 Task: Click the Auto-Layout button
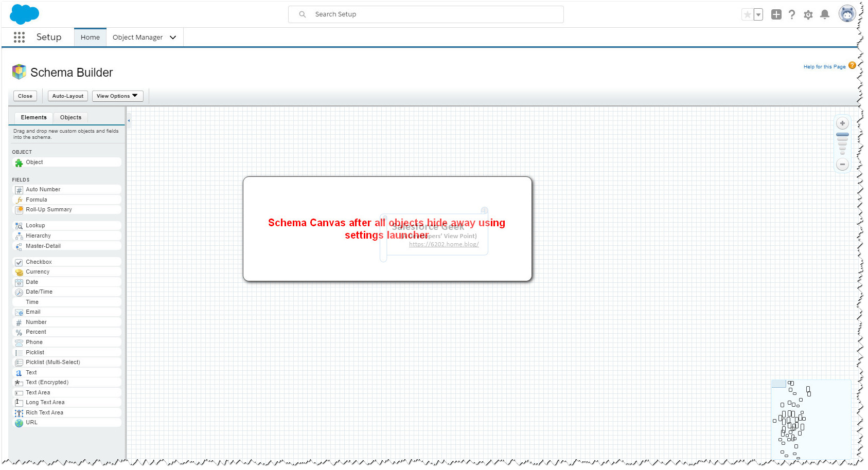67,96
